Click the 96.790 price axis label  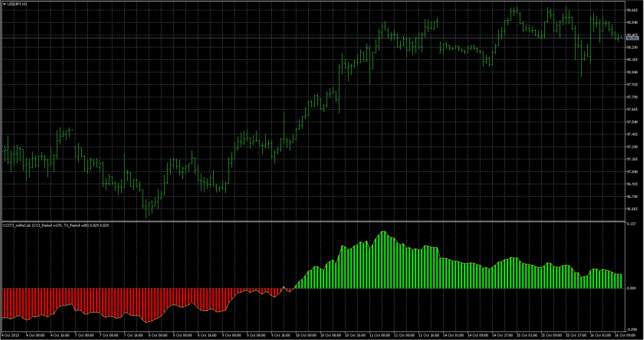coord(632,197)
